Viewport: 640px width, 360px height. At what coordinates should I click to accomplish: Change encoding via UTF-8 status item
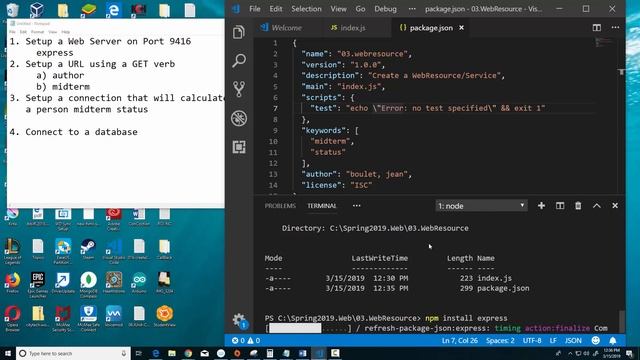click(532, 340)
